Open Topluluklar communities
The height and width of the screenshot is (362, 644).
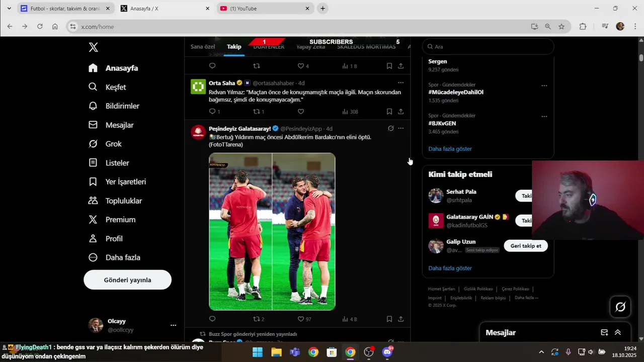coord(115,201)
